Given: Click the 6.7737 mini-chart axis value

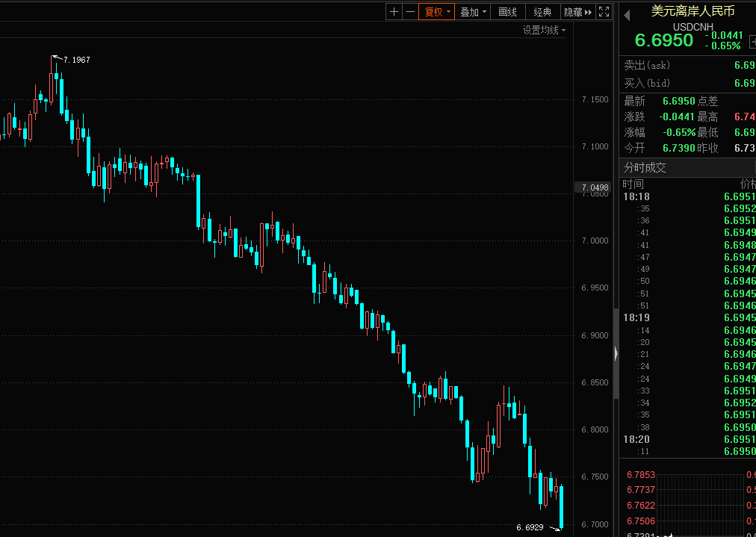Looking at the screenshot, I should point(641,490).
